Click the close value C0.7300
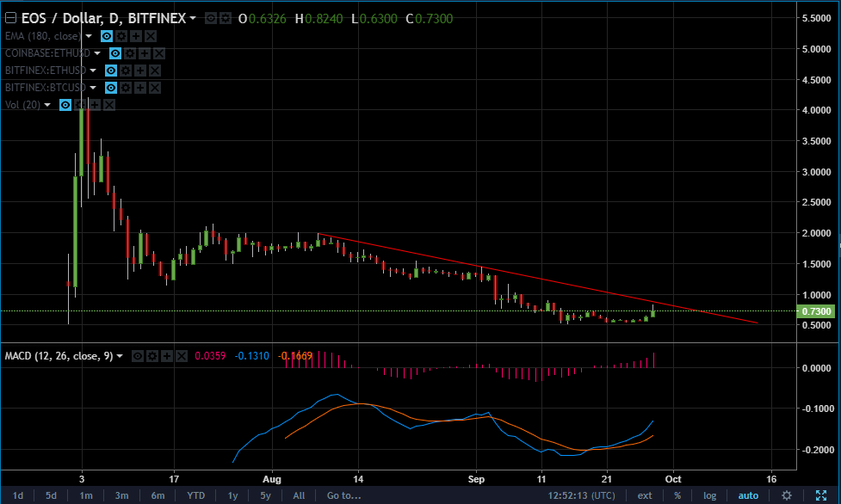Viewport: 841px width, 504px height. pos(429,18)
